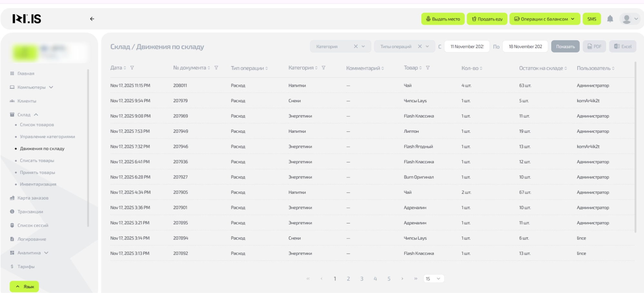644x293 pixels.
Task: Click the Выдать место button
Action: (x=443, y=19)
